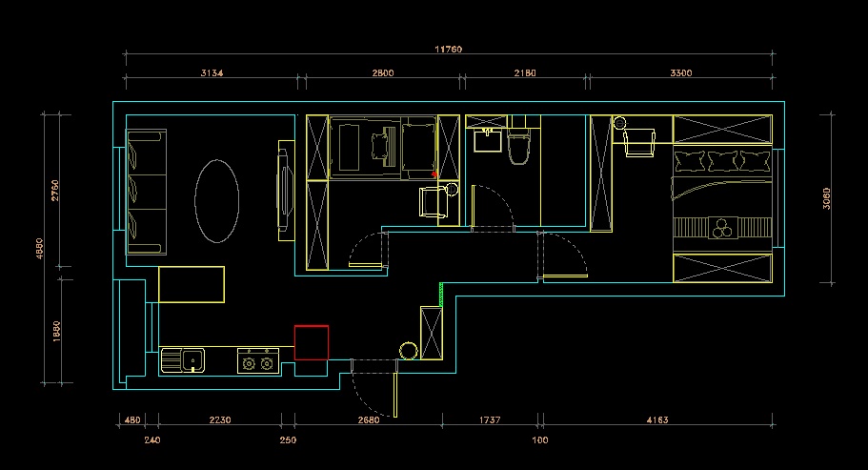The height and width of the screenshot is (470, 868).
Task: Select the bathroom washbasin symbol
Action: (x=488, y=138)
